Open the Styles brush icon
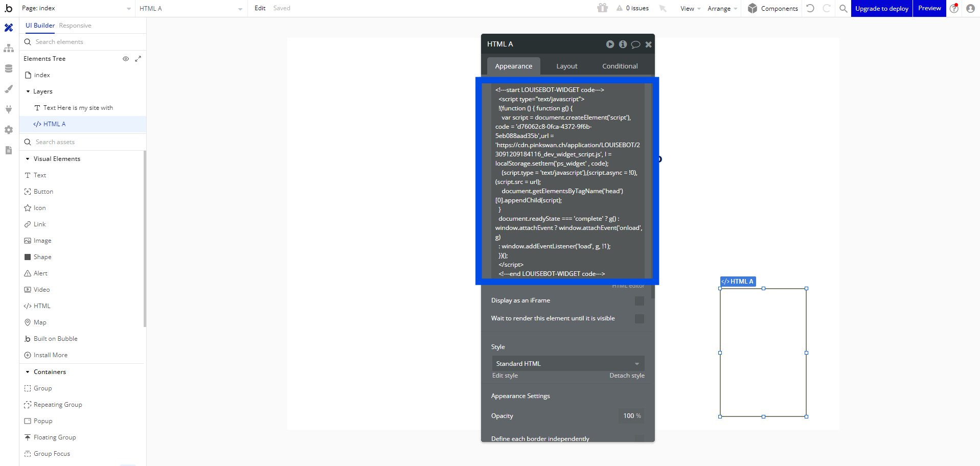Screen dimensions: 980x466 pyautogui.click(x=9, y=89)
